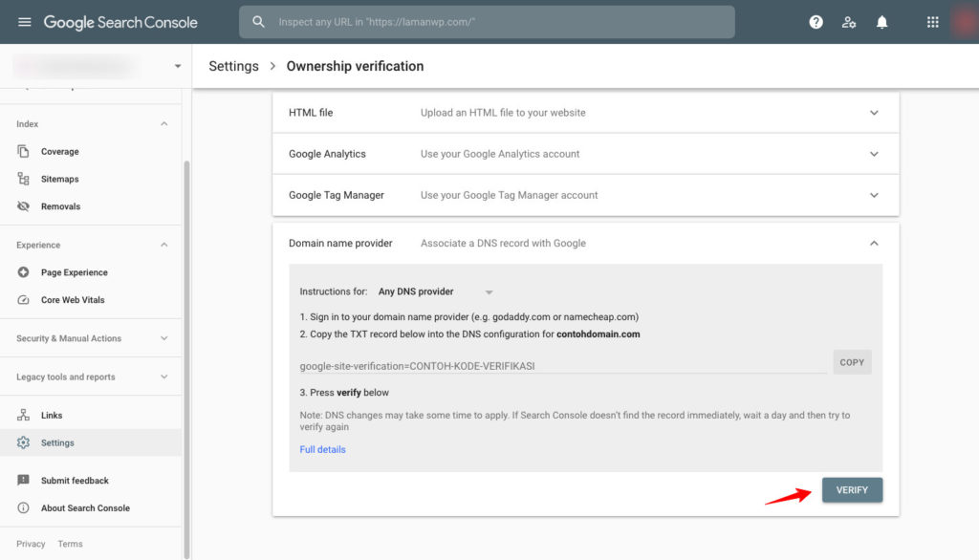Image resolution: width=979 pixels, height=560 pixels.
Task: Click the COPY button
Action: coord(852,362)
